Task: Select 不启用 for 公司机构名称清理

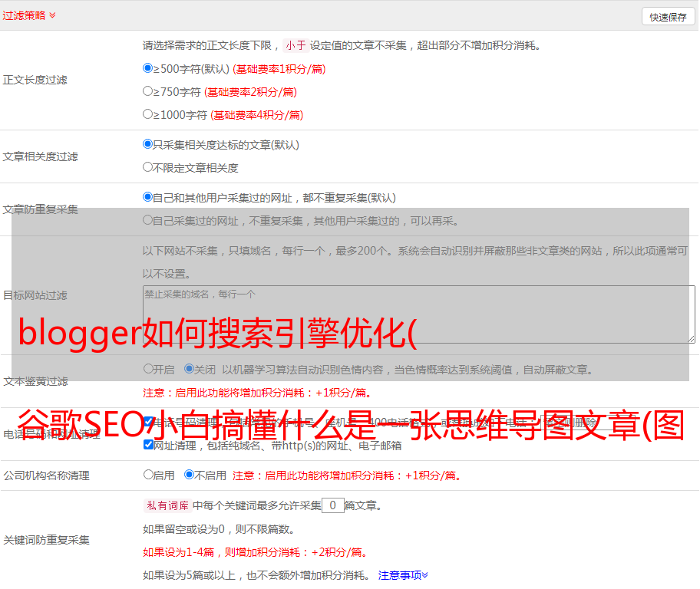Action: pyautogui.click(x=190, y=475)
